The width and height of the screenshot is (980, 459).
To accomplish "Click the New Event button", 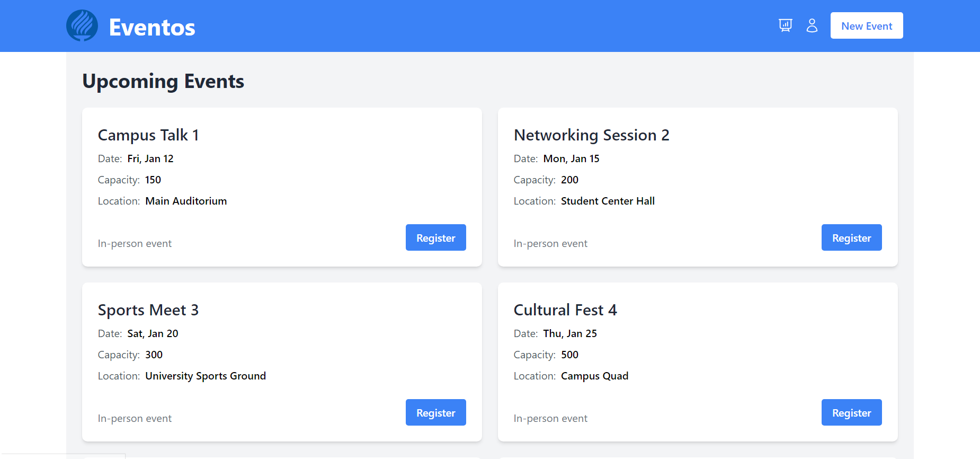I will 866,25.
